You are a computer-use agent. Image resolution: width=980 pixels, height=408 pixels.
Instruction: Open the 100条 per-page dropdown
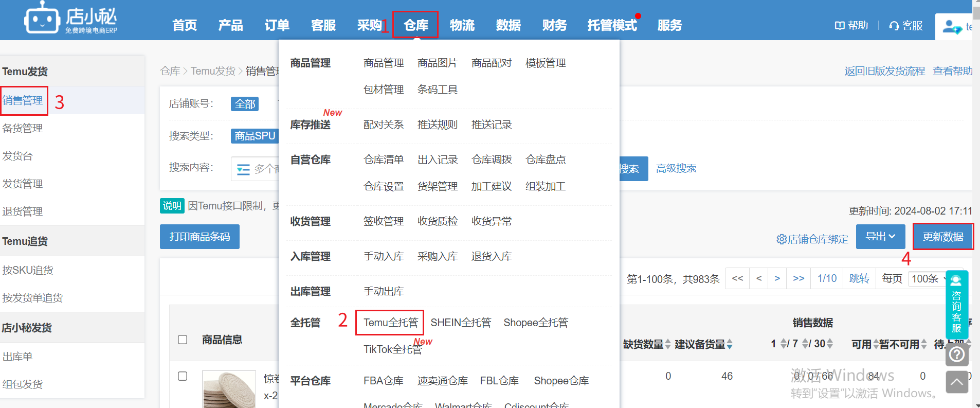tap(928, 278)
